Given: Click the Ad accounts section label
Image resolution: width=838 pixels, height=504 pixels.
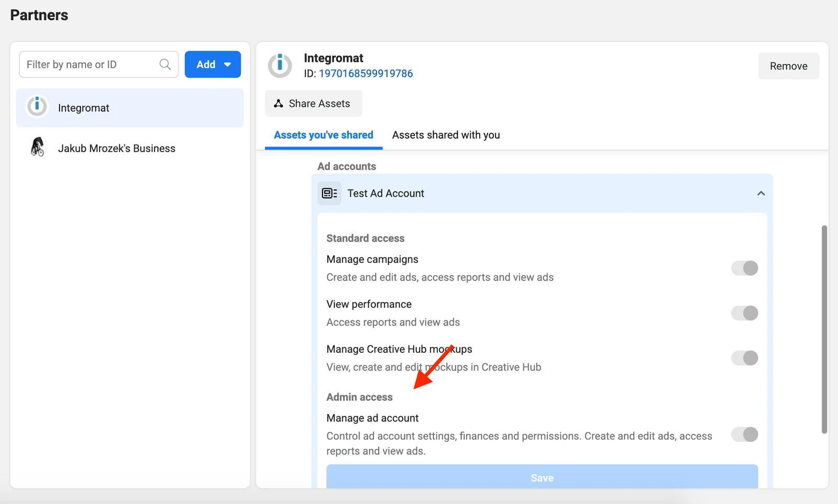Looking at the screenshot, I should [347, 166].
